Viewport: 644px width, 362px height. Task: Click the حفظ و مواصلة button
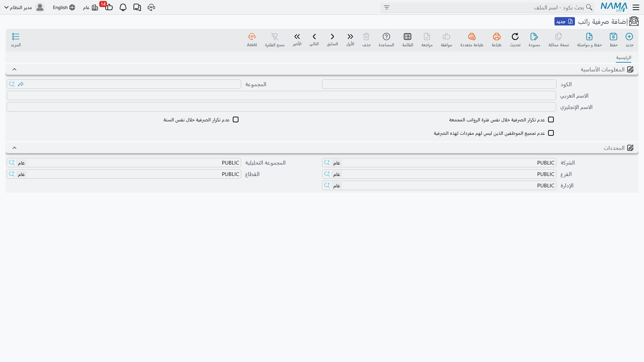(589, 40)
